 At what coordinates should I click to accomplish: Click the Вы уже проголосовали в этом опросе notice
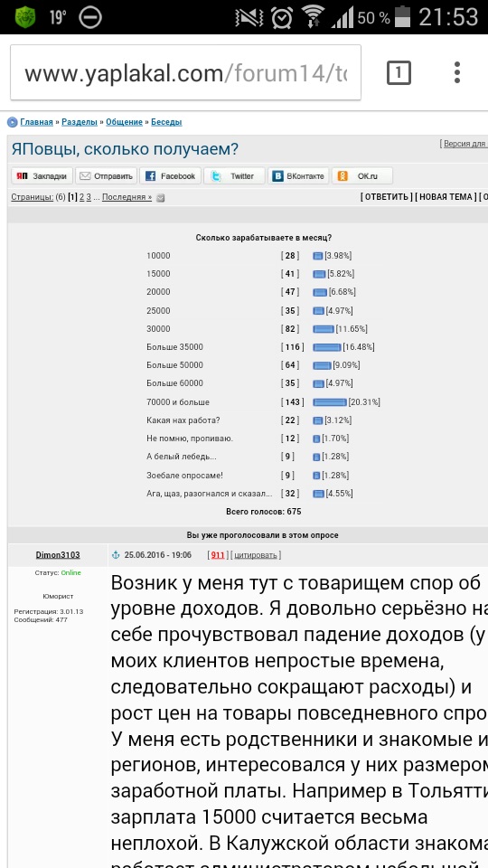(x=262, y=535)
